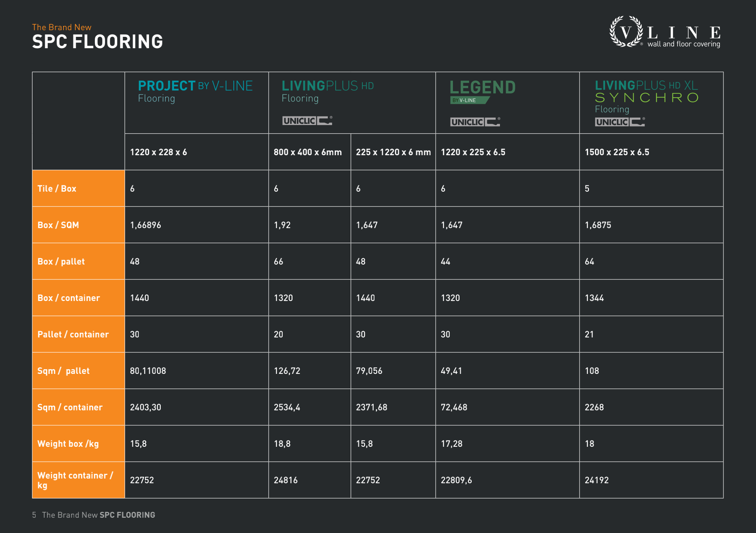Select the value 49,41 in Sqm / pallet

pyautogui.click(x=451, y=371)
